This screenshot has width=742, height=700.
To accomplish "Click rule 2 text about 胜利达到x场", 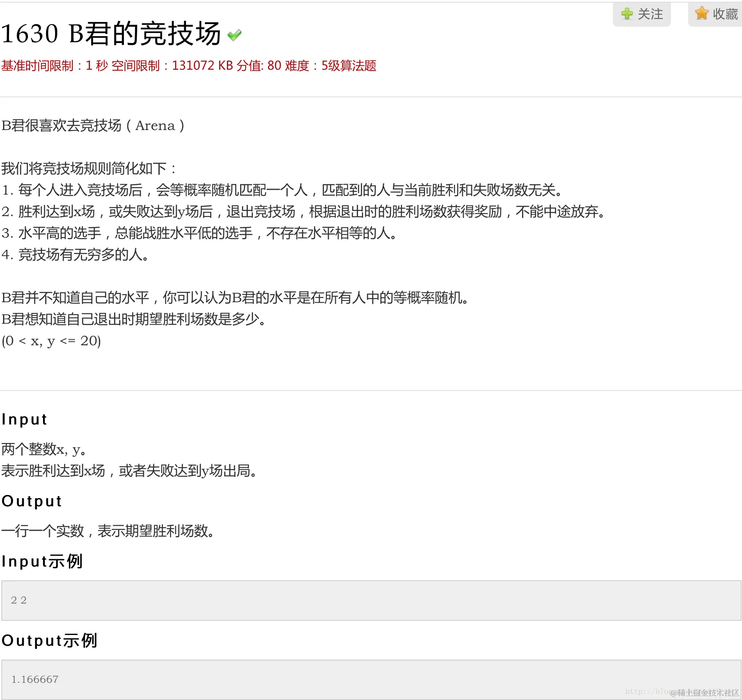I will pos(304,211).
